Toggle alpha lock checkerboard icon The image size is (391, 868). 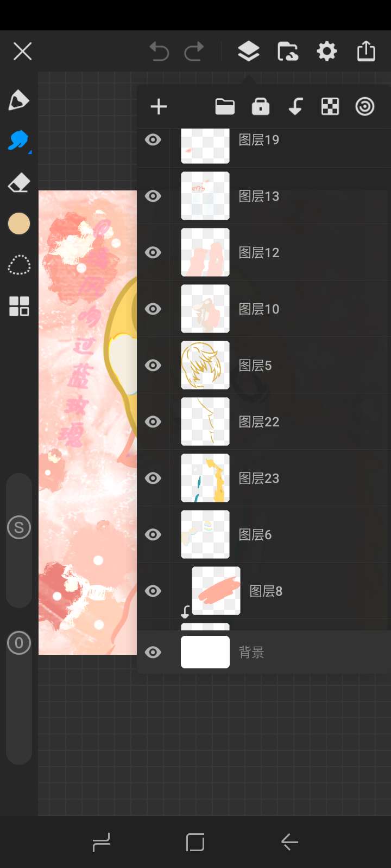tap(330, 107)
